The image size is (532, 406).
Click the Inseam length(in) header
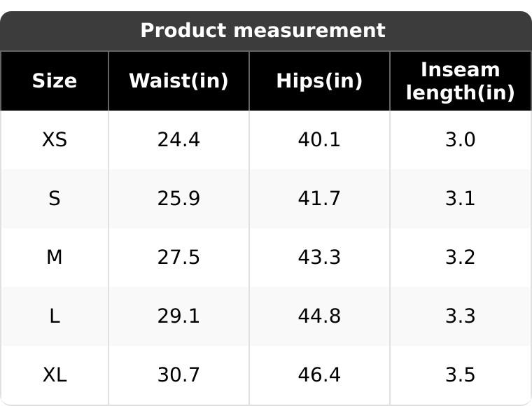(460, 81)
